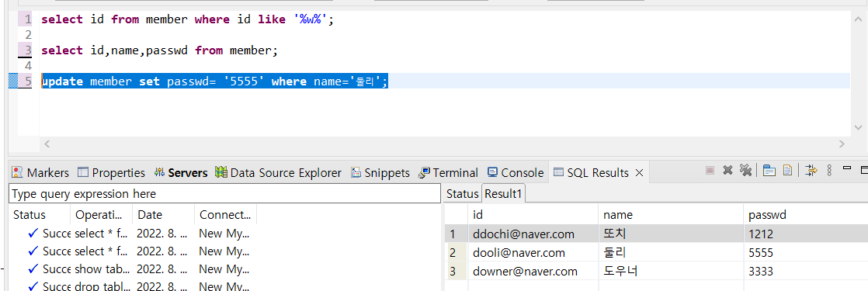Screen dimensions: 868x291
Task: Click editor horizontal scrollbar left arrow
Action: click(x=47, y=144)
